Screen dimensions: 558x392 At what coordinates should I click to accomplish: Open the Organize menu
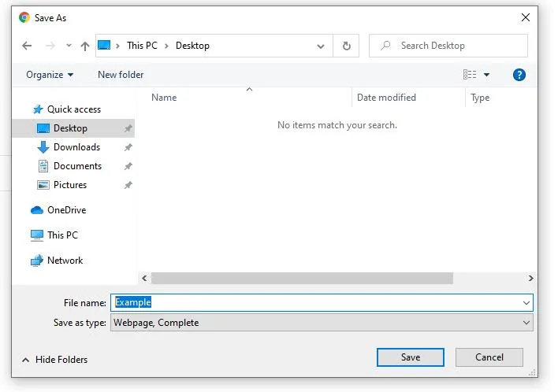(x=50, y=75)
